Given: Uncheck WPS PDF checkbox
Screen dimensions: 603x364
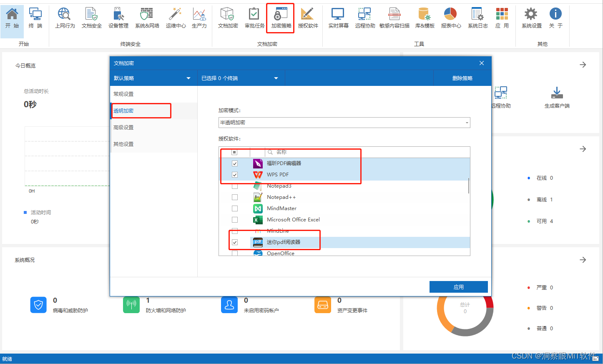Looking at the screenshot, I should point(235,175).
